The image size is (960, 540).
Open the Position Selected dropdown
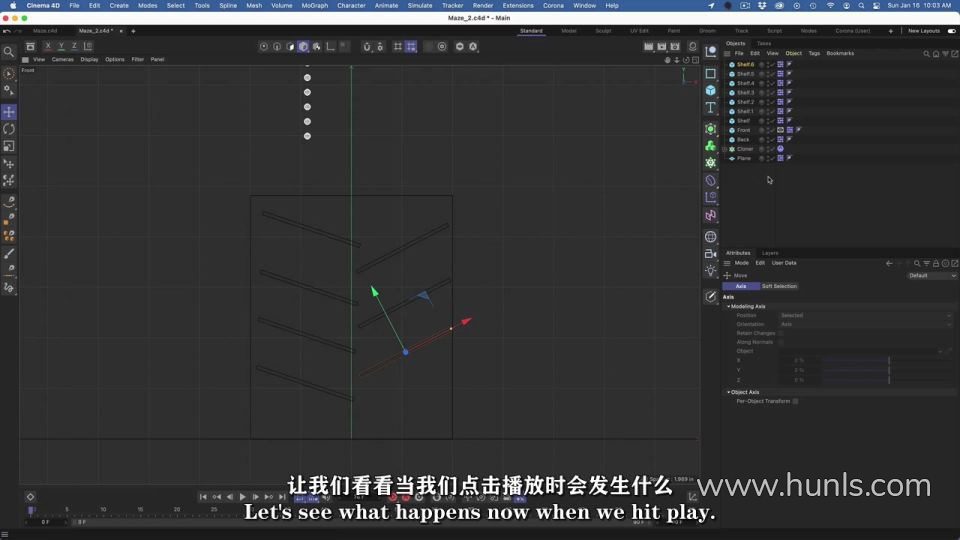[x=865, y=315]
